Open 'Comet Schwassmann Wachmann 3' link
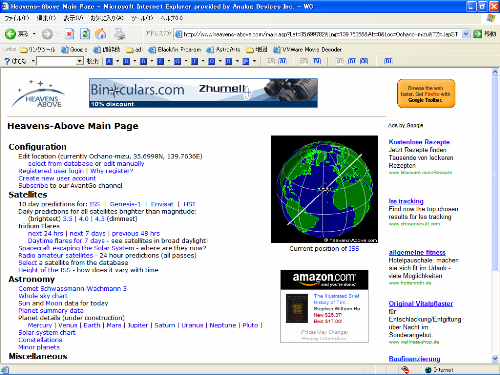The height and width of the screenshot is (375, 500). pyautogui.click(x=73, y=289)
